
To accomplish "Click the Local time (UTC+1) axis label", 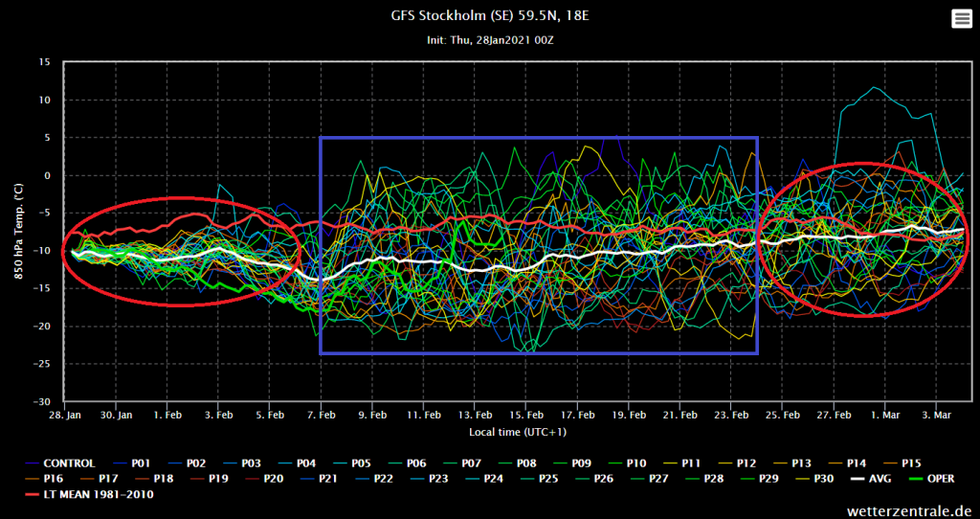I will pyautogui.click(x=518, y=432).
